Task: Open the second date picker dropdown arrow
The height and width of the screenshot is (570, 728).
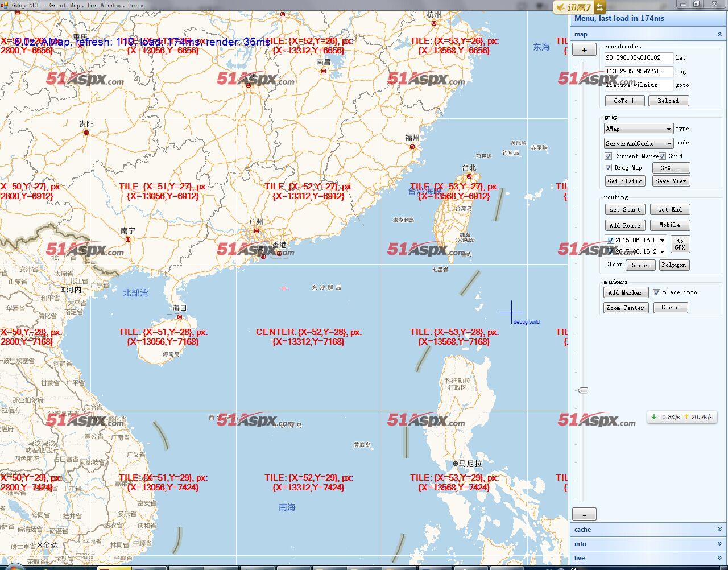Action: (662, 251)
